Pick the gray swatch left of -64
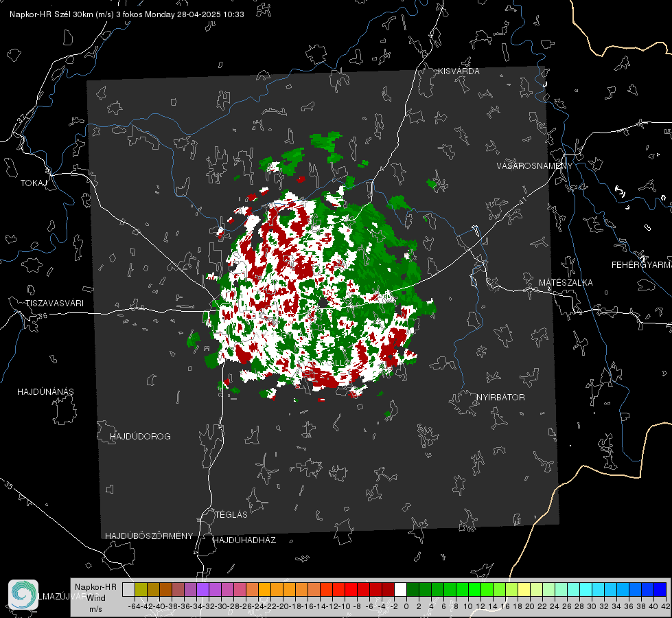The image size is (672, 618). pyautogui.click(x=128, y=589)
